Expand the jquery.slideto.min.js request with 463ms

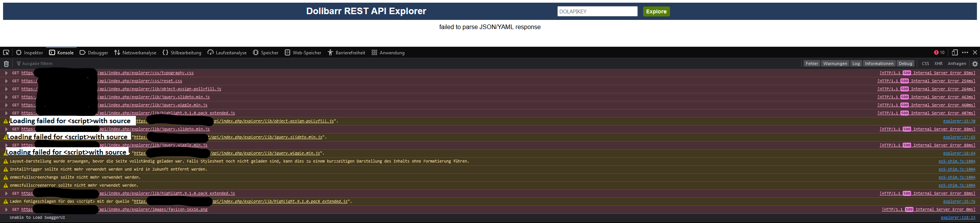pyautogui.click(x=6, y=97)
